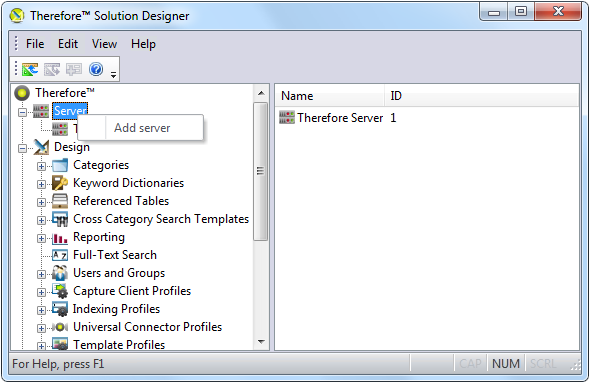This screenshot has height=383, width=590.
Task: Click the Therefore root node yellow icon
Action: pos(22,93)
